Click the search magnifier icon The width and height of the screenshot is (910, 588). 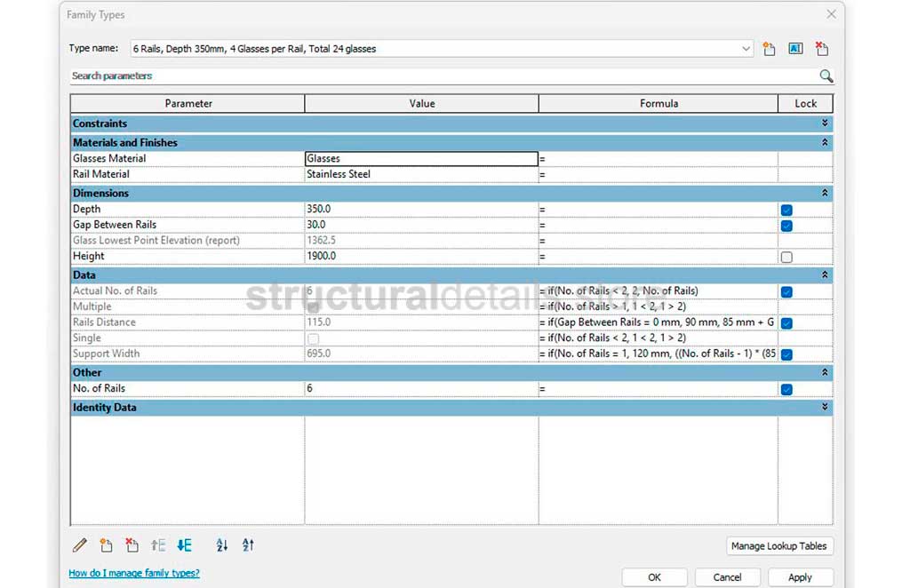tap(826, 76)
